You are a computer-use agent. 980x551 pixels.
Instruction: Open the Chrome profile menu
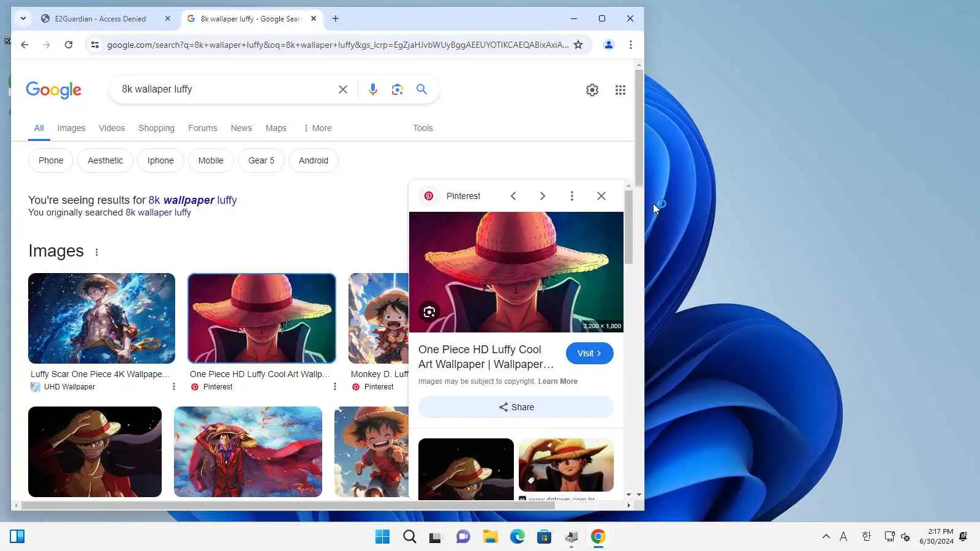(609, 45)
